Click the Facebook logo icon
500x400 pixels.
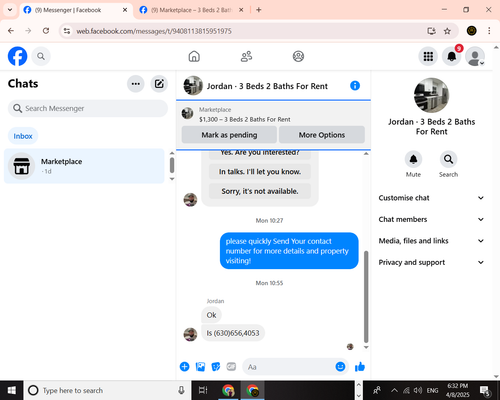(x=17, y=56)
